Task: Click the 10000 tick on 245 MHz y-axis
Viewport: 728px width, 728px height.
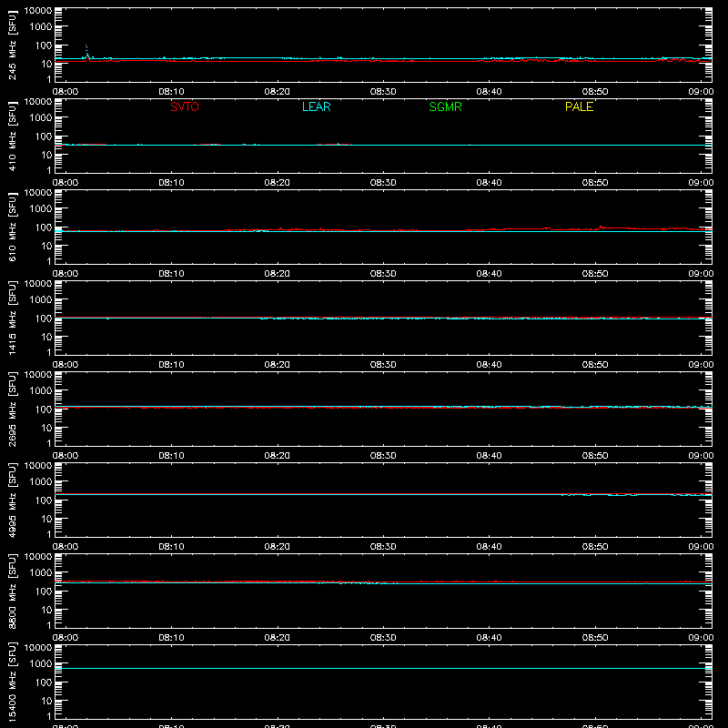Action: 38,11
